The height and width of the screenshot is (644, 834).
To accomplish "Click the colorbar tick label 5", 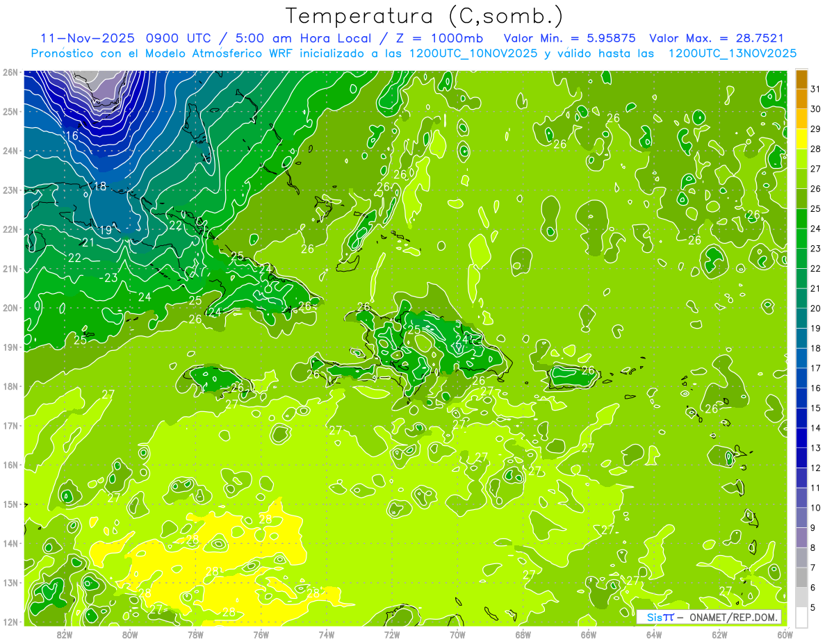I will (x=814, y=608).
